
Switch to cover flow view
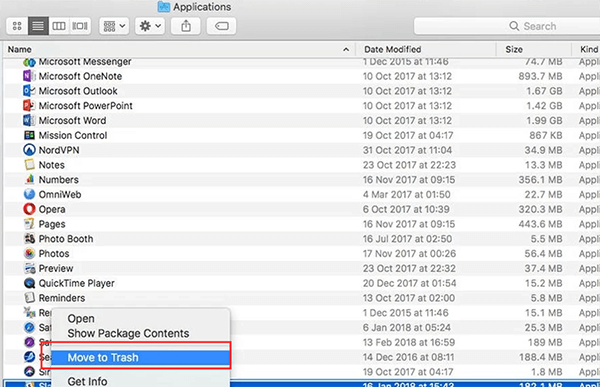click(x=80, y=26)
